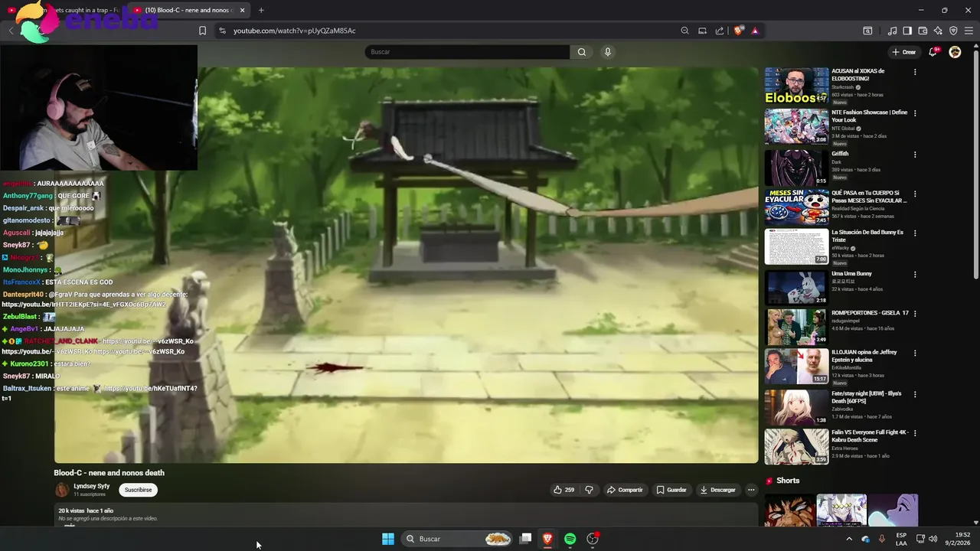Image resolution: width=980 pixels, height=551 pixels.
Task: Open Brave browser from the taskbar
Action: [547, 539]
